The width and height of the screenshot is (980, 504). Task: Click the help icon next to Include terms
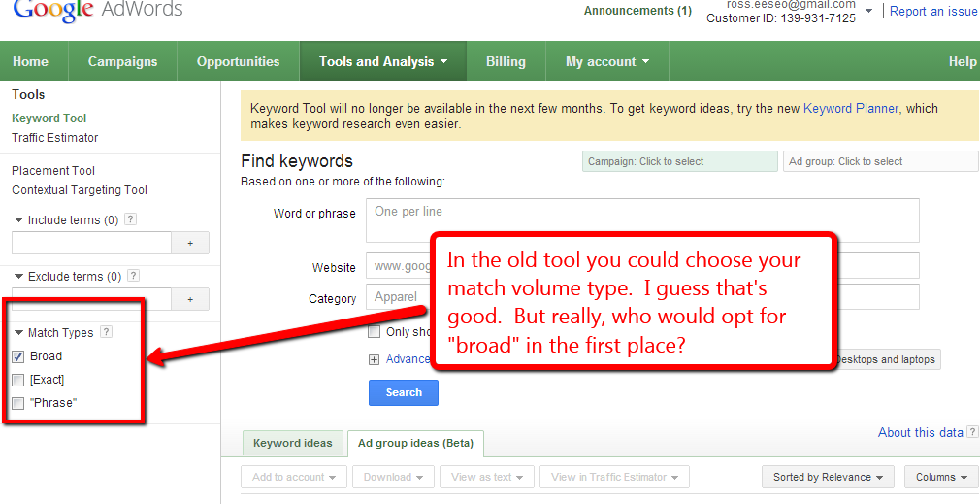coord(131,220)
